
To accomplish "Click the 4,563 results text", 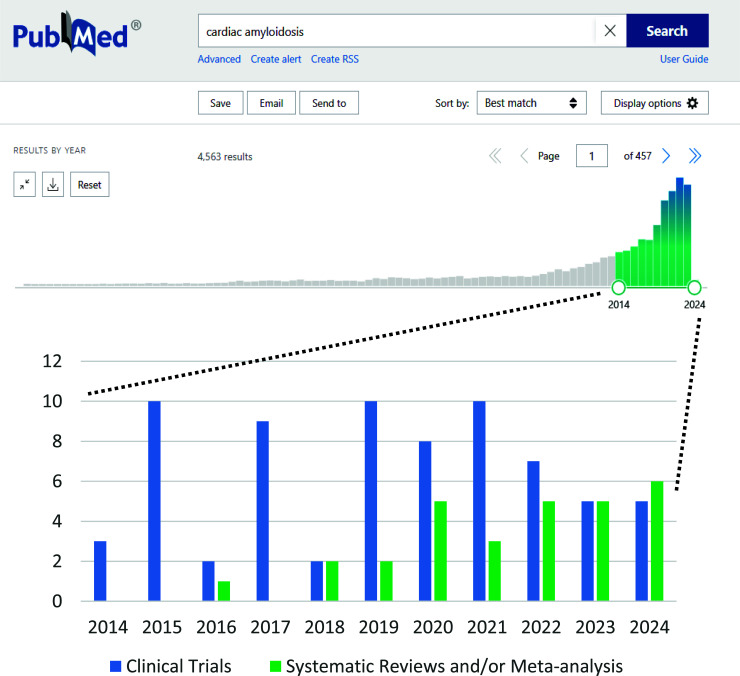I will pos(225,157).
